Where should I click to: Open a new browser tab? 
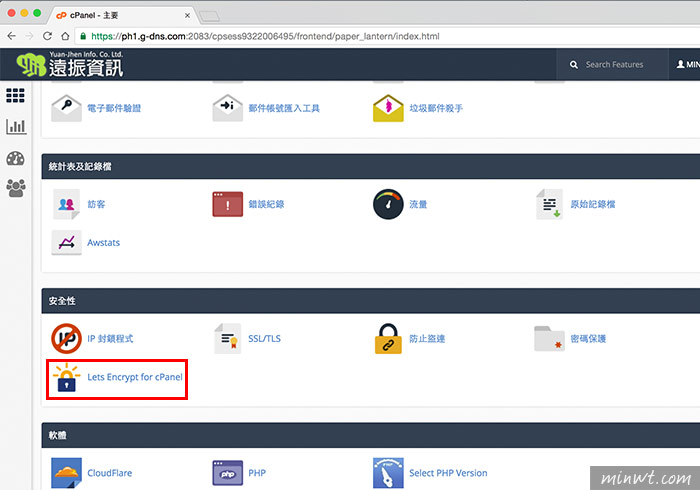point(209,17)
